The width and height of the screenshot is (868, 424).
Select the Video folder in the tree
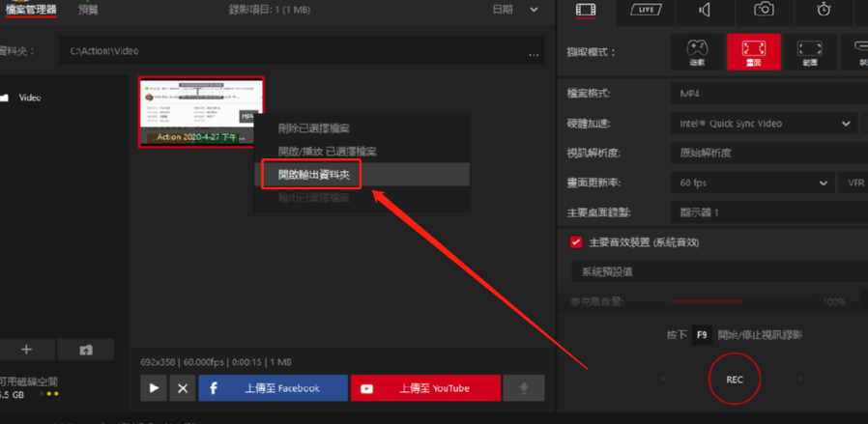[29, 98]
